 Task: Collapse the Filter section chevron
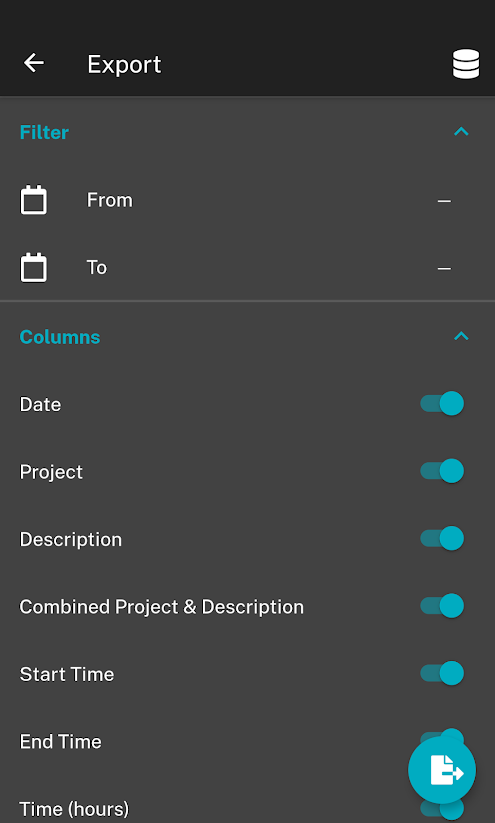(x=461, y=132)
